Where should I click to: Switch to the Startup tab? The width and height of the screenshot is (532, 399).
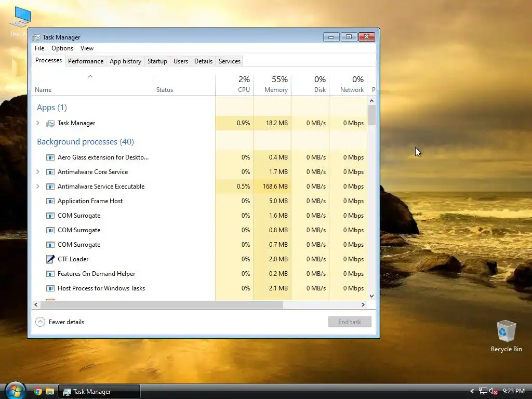click(x=157, y=61)
